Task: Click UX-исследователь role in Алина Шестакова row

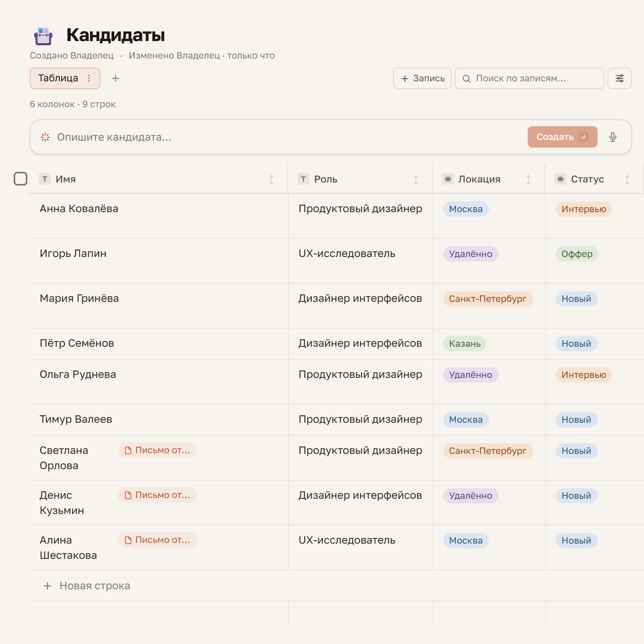Action: pyautogui.click(x=347, y=540)
